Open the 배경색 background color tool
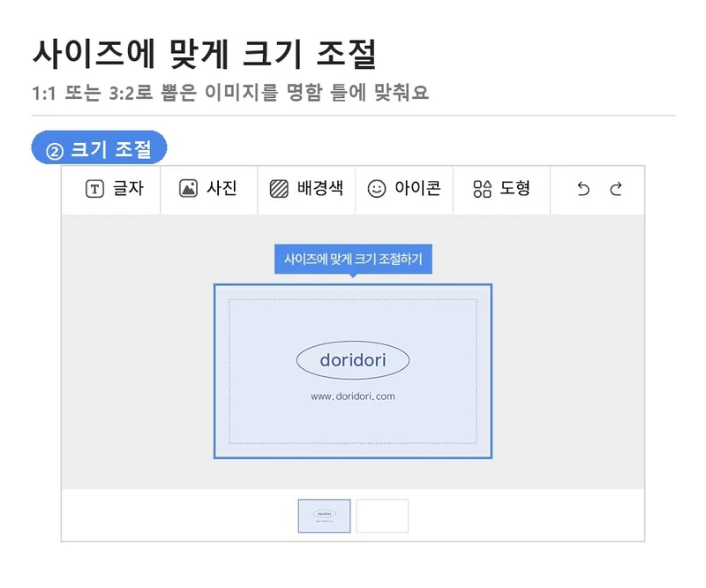The image size is (706, 588). click(x=306, y=189)
